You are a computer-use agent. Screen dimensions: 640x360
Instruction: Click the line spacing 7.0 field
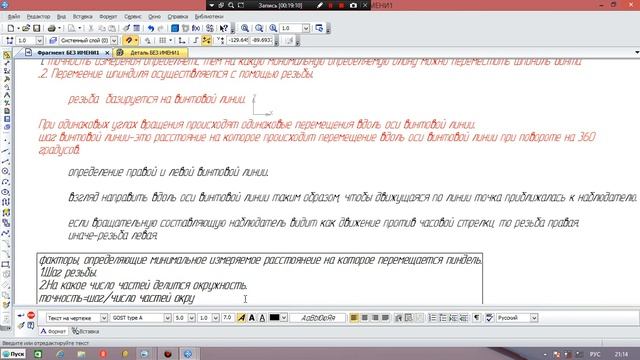[228, 318]
